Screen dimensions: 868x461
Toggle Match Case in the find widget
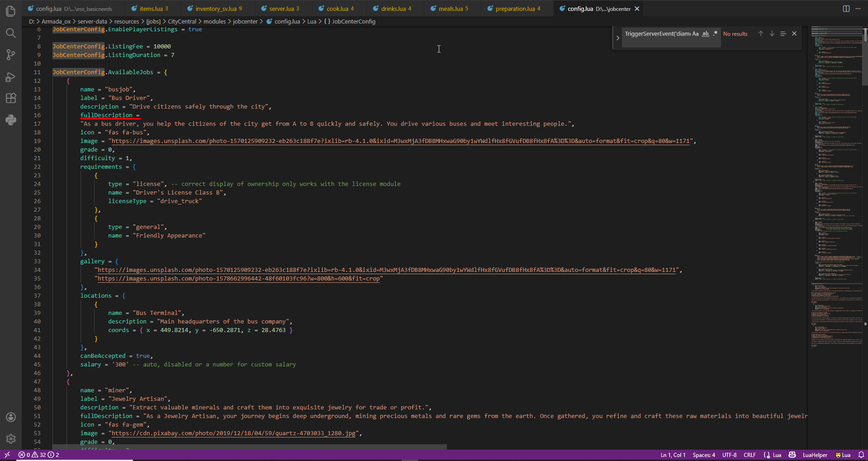pos(695,34)
